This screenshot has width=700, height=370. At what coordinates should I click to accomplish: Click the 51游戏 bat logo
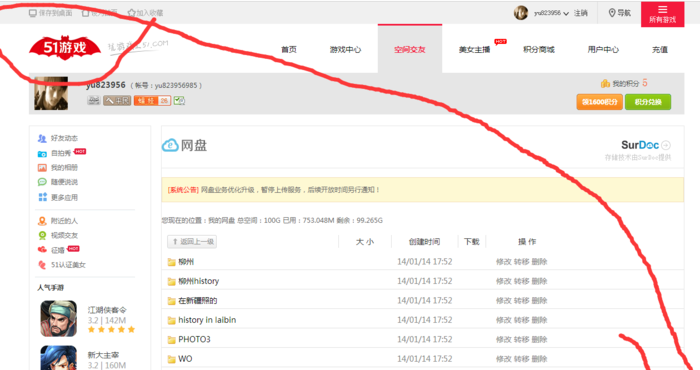coord(65,47)
